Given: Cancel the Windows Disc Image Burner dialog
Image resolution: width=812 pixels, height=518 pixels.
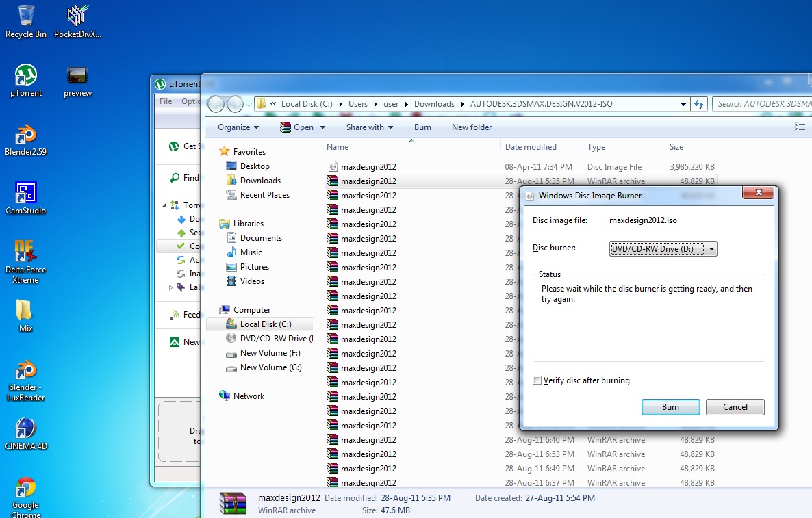Looking at the screenshot, I should tap(735, 407).
